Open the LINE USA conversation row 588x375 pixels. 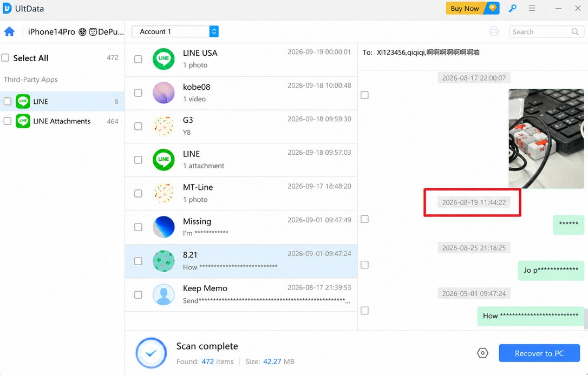(x=241, y=60)
